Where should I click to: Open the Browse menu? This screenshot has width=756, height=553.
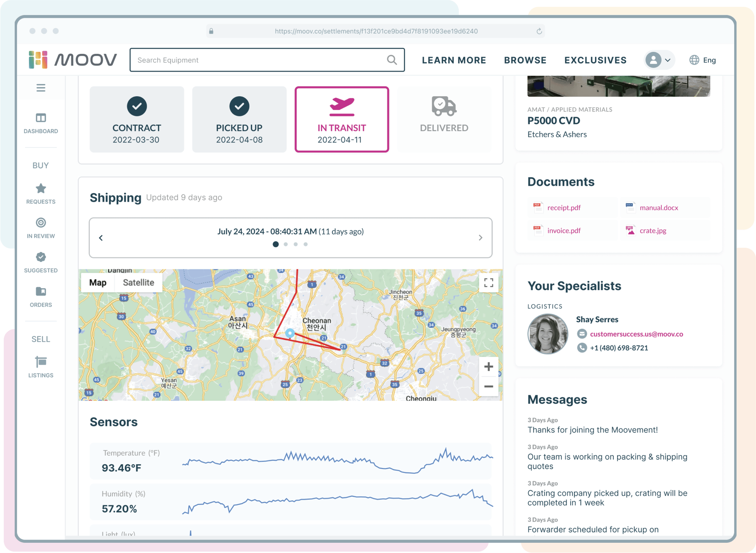pyautogui.click(x=525, y=60)
